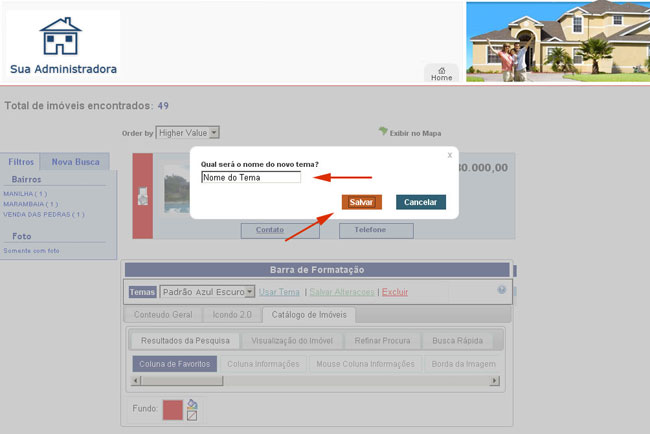Open the Visualização do Imóvel tab
The width and height of the screenshot is (650, 434).
[x=292, y=340]
